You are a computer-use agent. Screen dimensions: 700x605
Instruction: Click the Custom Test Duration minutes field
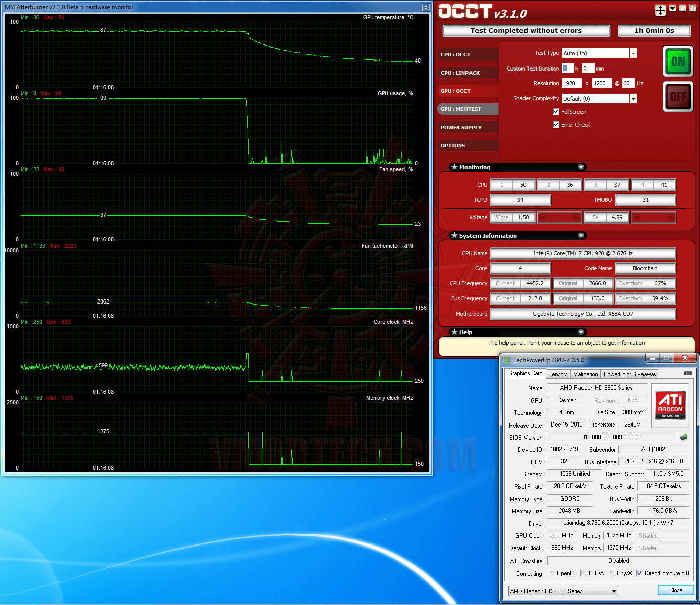588,68
